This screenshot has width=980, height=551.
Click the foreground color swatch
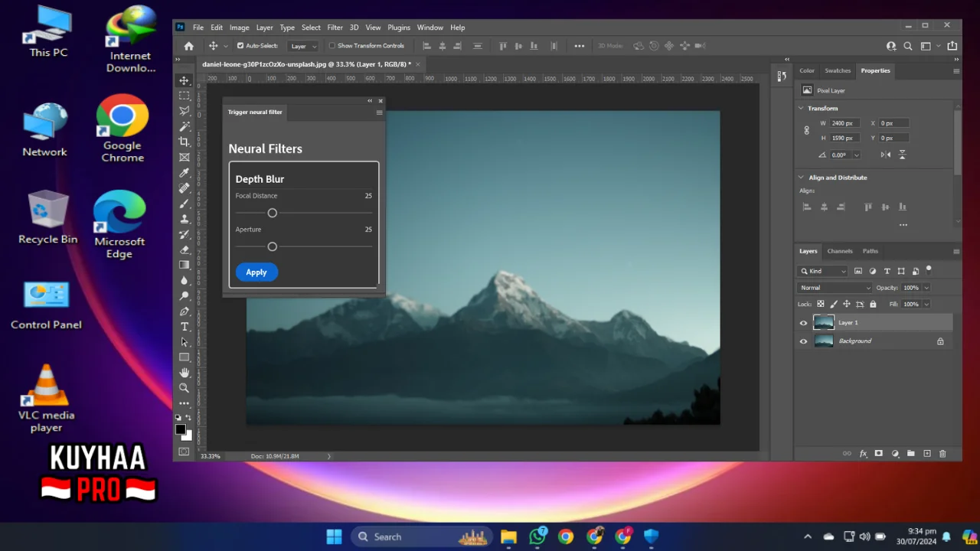(x=181, y=429)
